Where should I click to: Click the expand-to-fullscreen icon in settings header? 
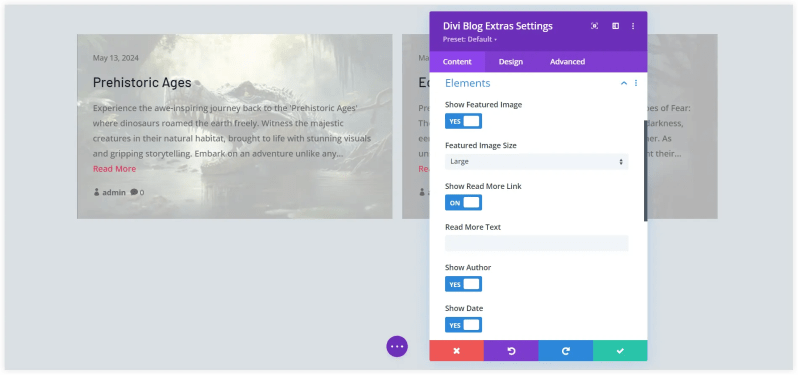(x=594, y=26)
